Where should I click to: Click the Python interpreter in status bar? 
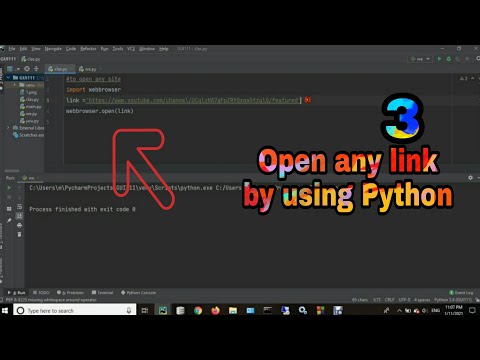click(453, 300)
